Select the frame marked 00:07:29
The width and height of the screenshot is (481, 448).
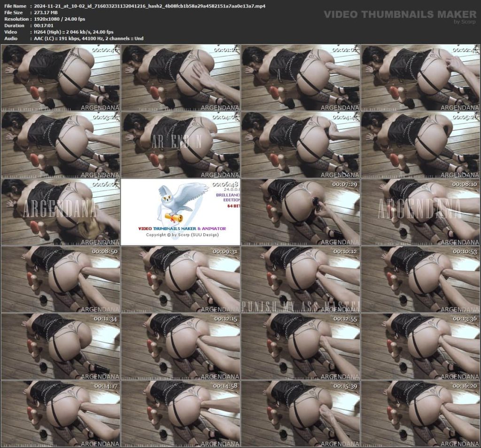click(300, 212)
